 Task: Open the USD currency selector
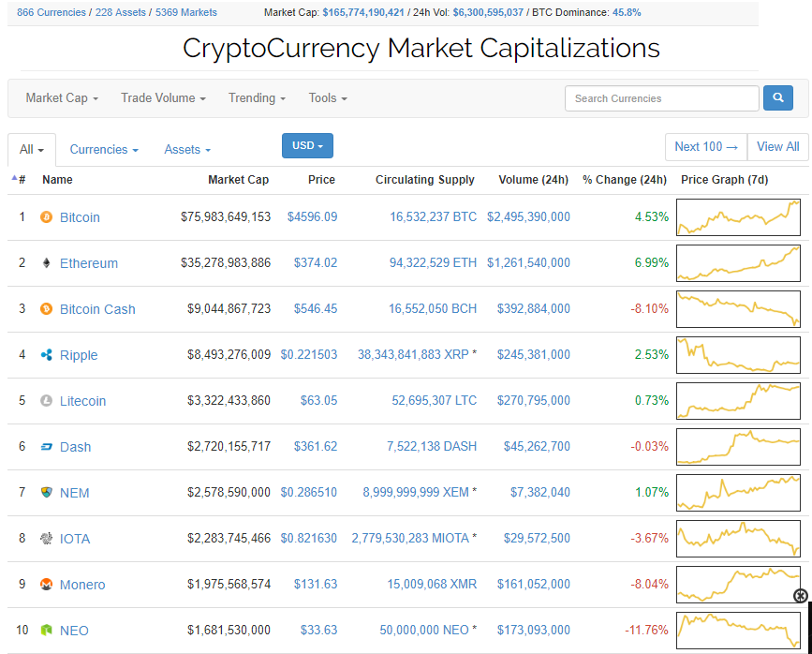[307, 146]
